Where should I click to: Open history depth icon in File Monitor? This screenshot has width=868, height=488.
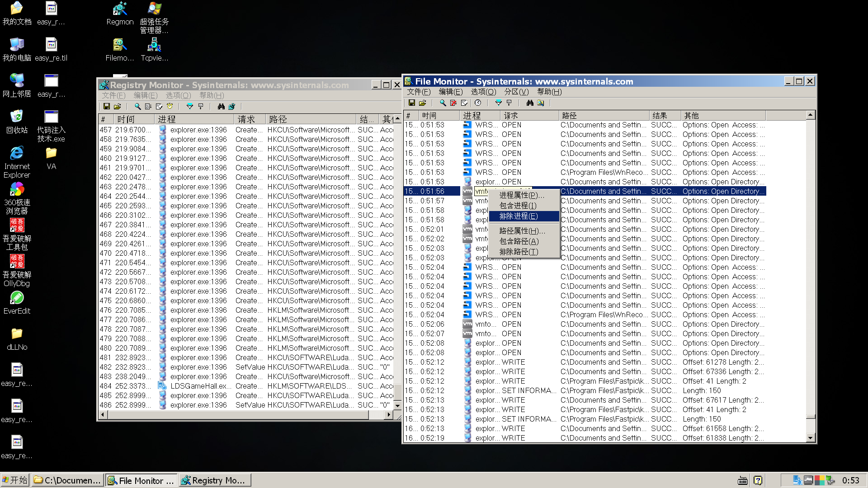(x=509, y=103)
